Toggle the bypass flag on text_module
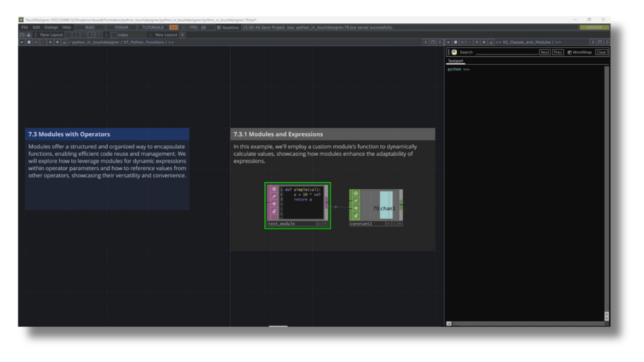This screenshot has height=362, width=644. [274, 197]
